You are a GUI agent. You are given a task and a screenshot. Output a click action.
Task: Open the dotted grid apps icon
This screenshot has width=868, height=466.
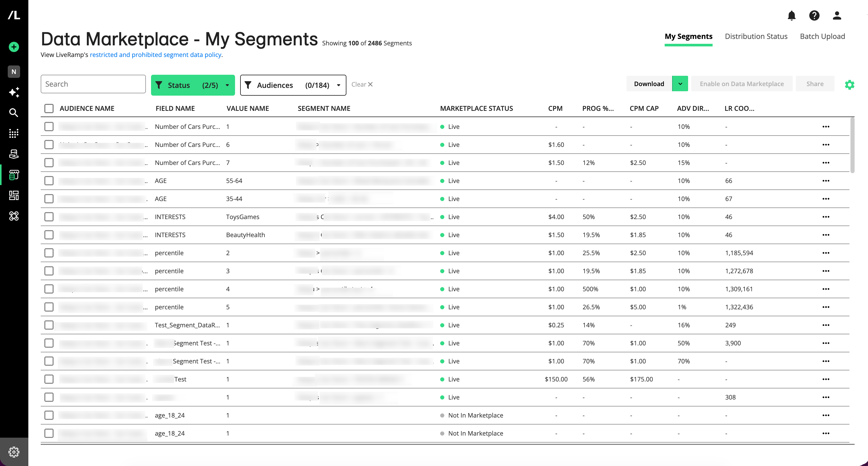coord(14,134)
